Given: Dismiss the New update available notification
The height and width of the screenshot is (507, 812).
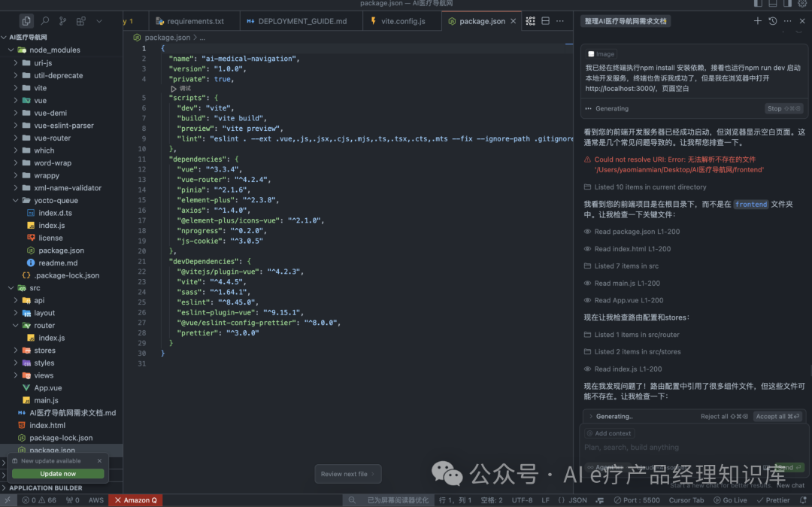Looking at the screenshot, I should (x=99, y=460).
